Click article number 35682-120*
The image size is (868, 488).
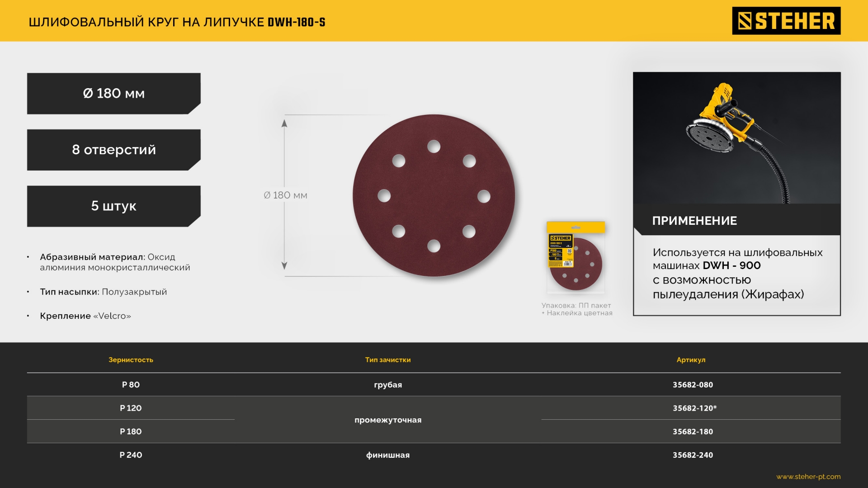point(694,408)
